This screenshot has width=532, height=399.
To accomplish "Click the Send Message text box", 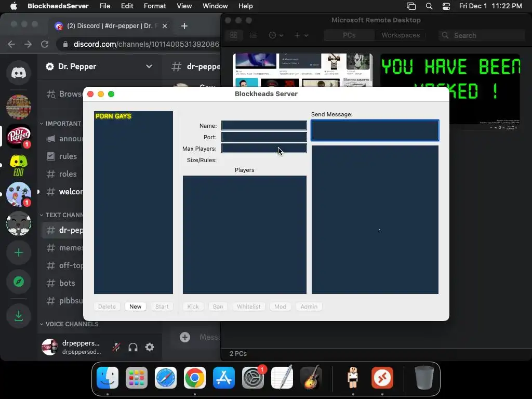I will tap(375, 130).
